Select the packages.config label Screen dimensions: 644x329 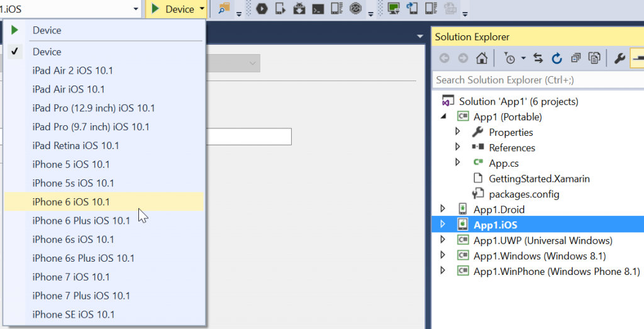(524, 194)
